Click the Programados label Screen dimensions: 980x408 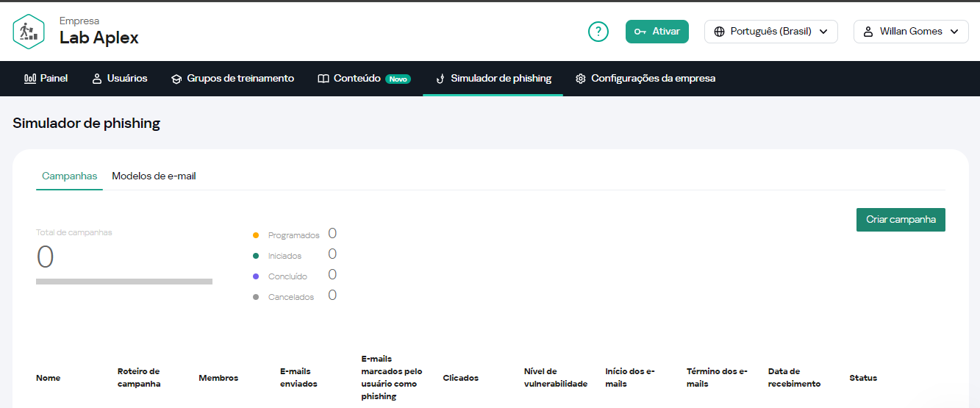(x=294, y=235)
